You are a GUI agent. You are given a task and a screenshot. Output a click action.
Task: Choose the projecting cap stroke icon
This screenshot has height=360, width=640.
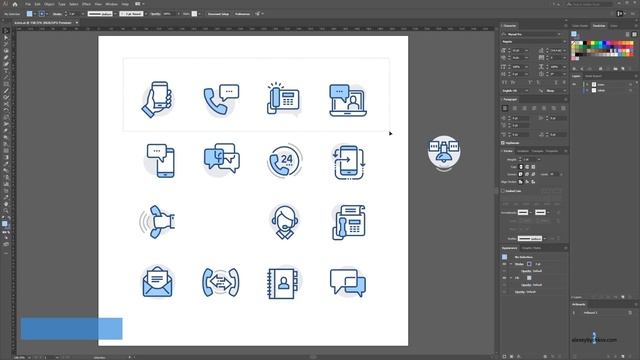533,167
